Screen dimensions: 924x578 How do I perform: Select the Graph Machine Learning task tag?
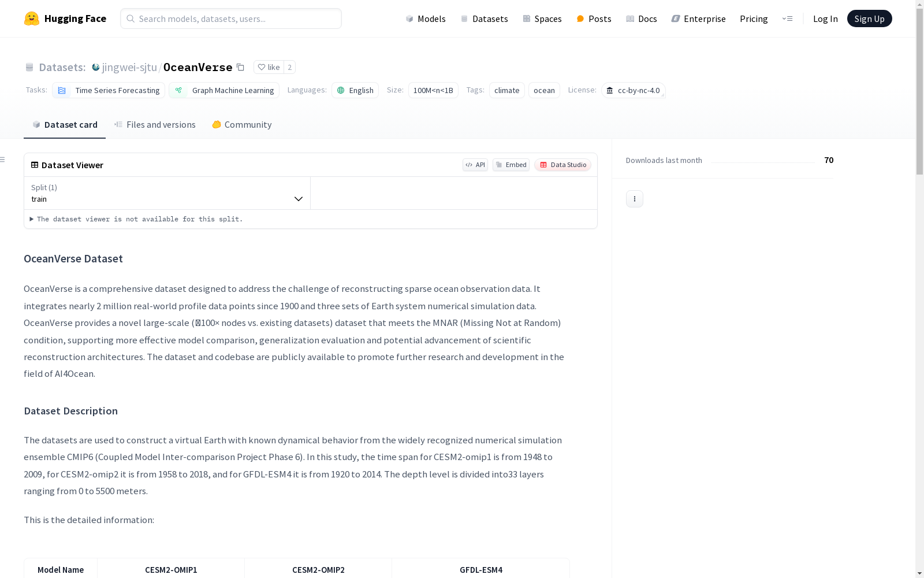pyautogui.click(x=224, y=90)
